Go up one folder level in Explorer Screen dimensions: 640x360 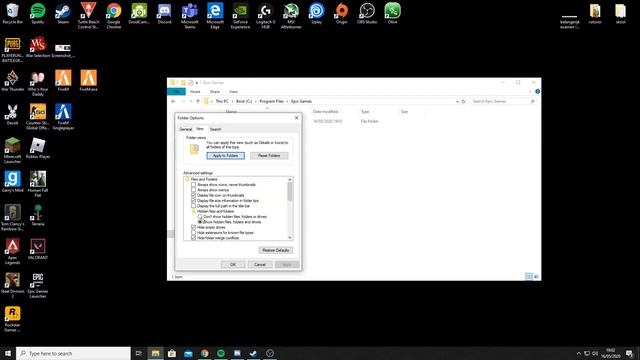(198, 101)
